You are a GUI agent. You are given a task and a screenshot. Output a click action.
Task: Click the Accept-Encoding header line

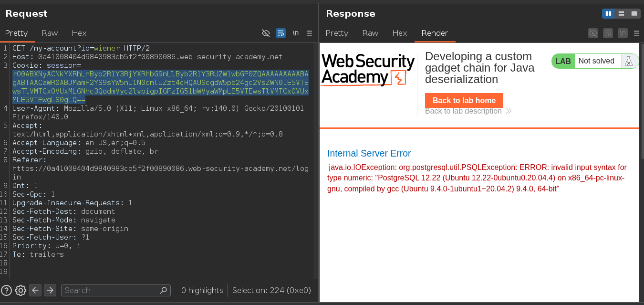85,151
